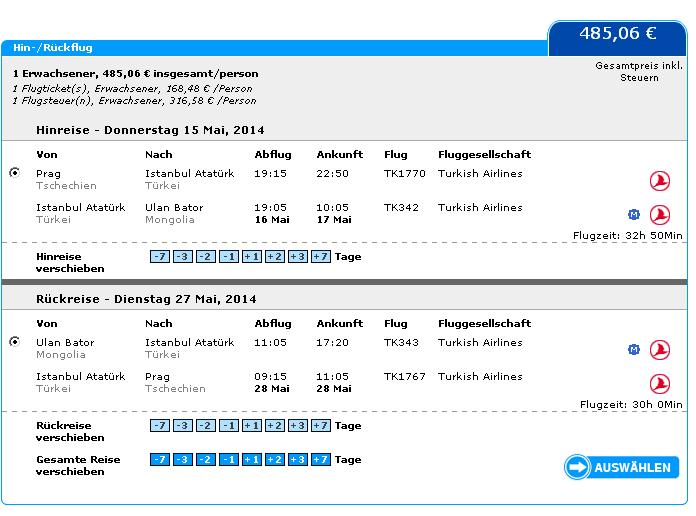Shift Hinreise by +1 day

pos(252,257)
